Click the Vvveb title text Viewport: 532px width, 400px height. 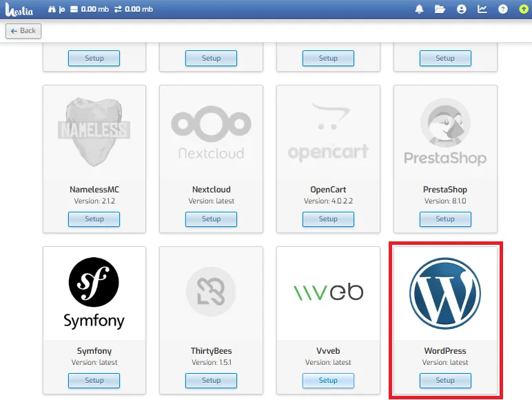pyautogui.click(x=328, y=351)
